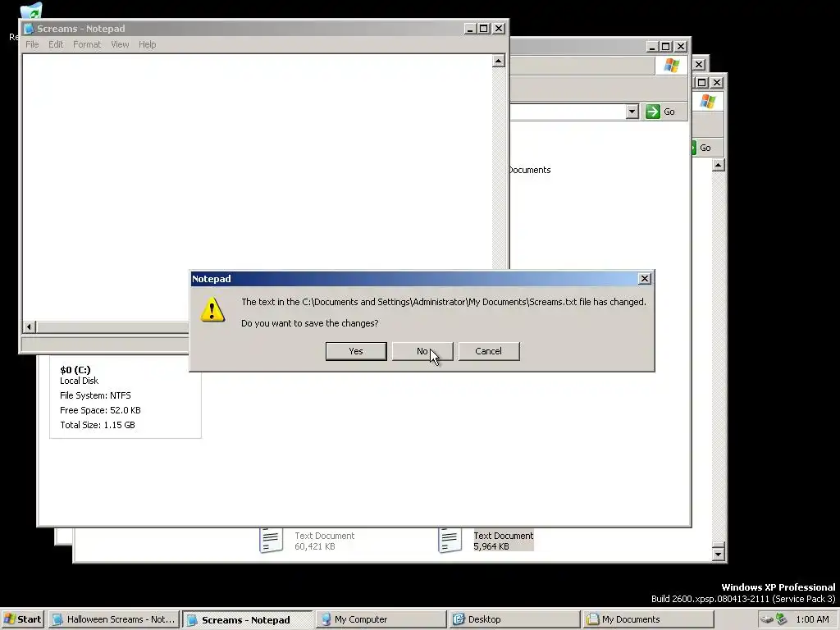Click the Text Document 60,421 KB label
The height and width of the screenshot is (630, 840).
324,541
